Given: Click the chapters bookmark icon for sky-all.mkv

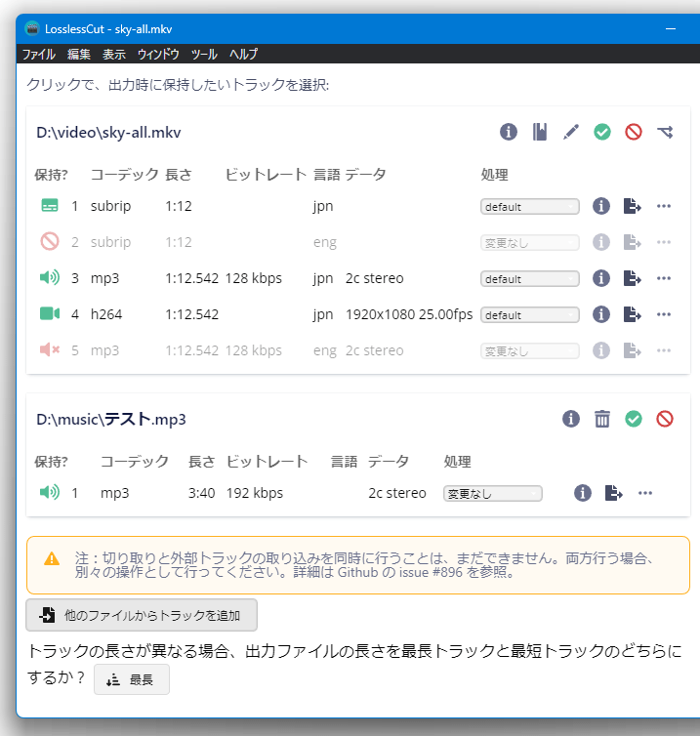Looking at the screenshot, I should pyautogui.click(x=540, y=132).
